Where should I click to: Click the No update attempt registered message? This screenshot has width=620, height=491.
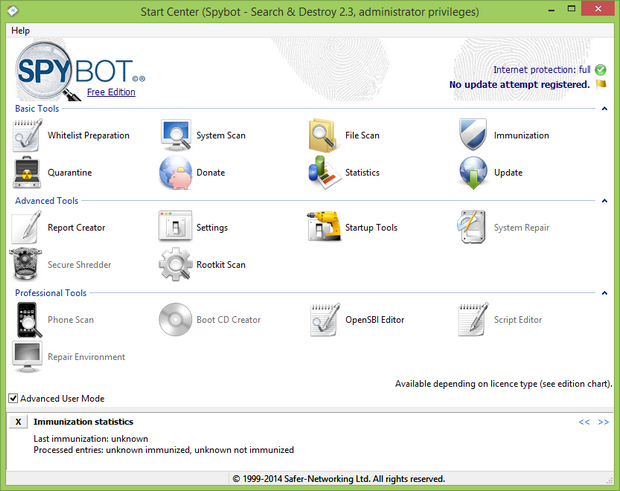pos(519,84)
